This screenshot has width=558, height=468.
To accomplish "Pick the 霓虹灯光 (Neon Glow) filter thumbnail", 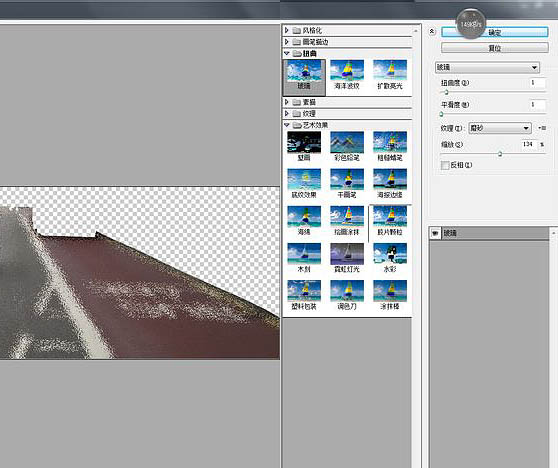I will 347,258.
